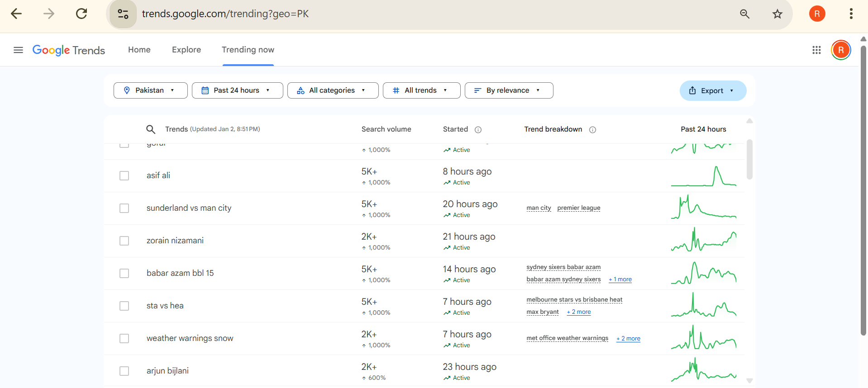
Task: Open the premier league breakdown link
Action: 579,208
